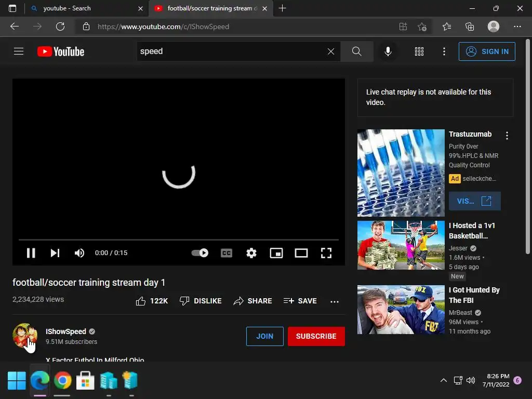Clear the search box with X
This screenshot has height=399, width=532.
pos(331,51)
